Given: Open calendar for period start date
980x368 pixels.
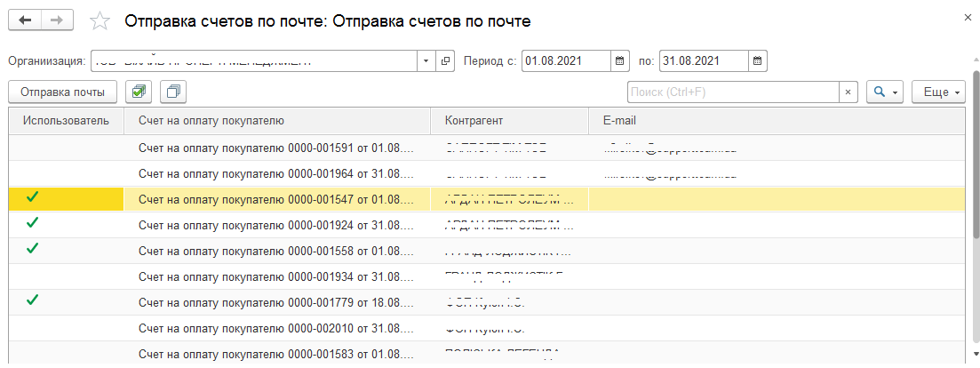Looking at the screenshot, I should (x=619, y=61).
